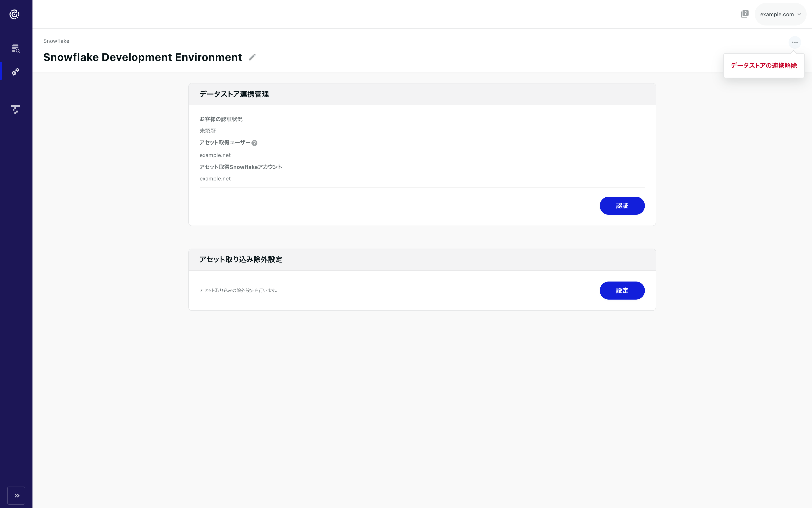Click the 未認証 status text
Viewport: 812px width, 508px height.
208,131
